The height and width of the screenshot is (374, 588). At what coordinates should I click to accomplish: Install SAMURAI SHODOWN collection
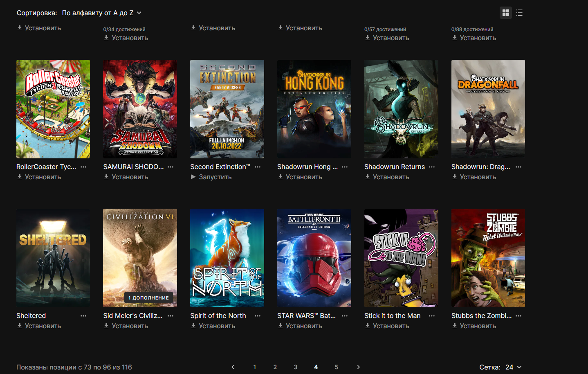(x=126, y=177)
